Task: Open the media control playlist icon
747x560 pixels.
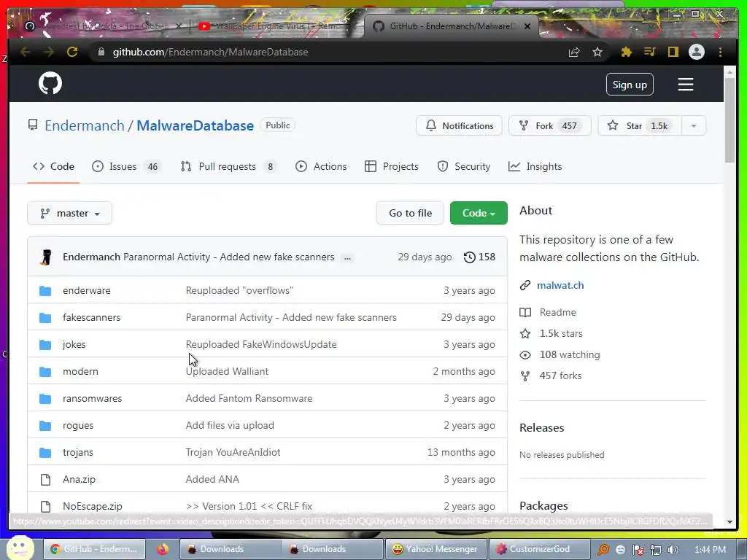Action: pyautogui.click(x=650, y=52)
